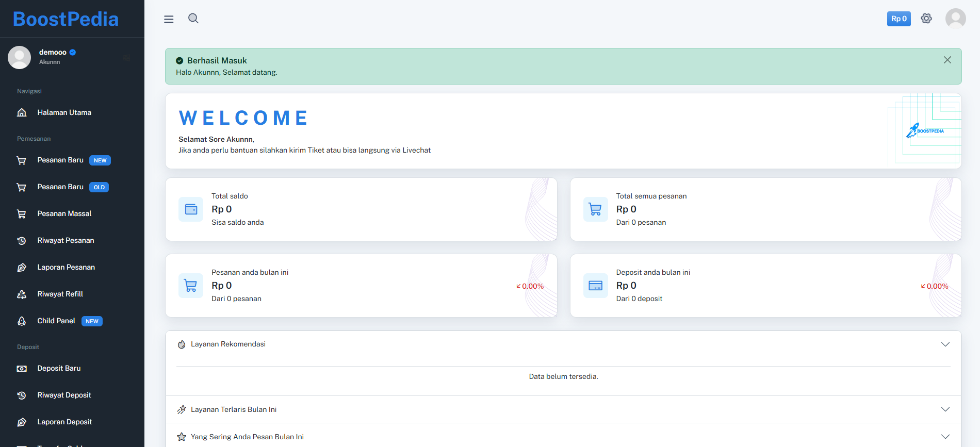Click the Riwayat Refill recycle icon

point(22,294)
